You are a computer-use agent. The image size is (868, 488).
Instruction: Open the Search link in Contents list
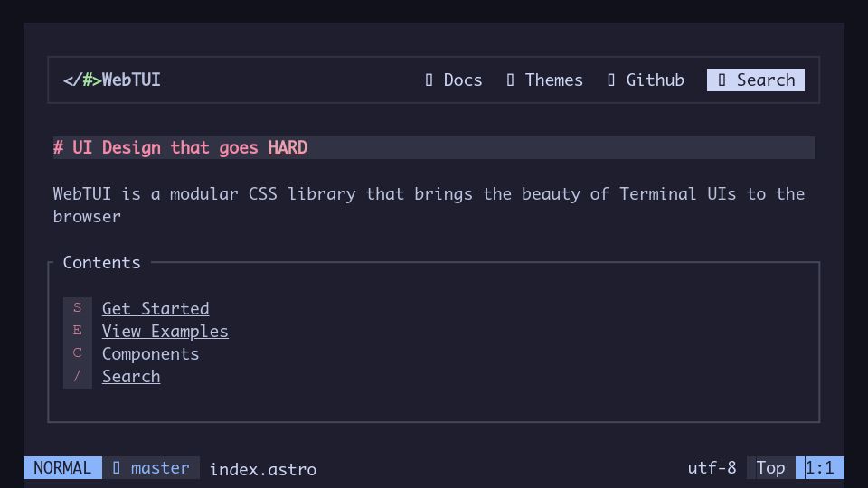[131, 376]
